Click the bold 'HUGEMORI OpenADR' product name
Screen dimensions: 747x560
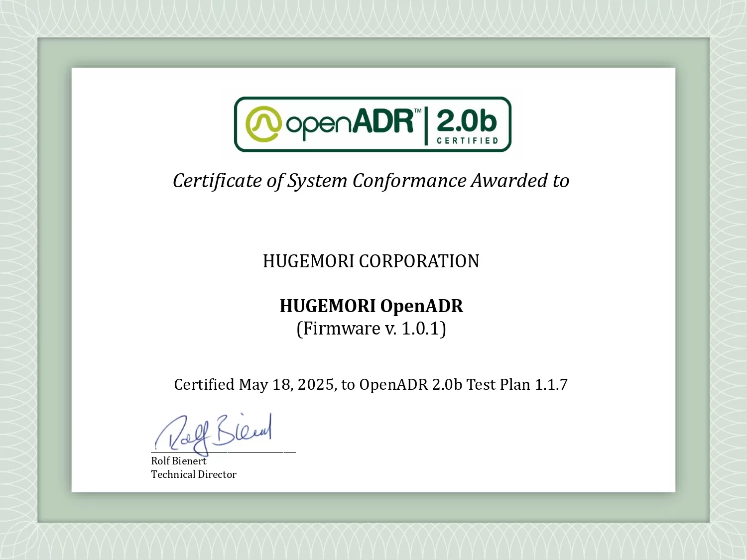(x=372, y=306)
